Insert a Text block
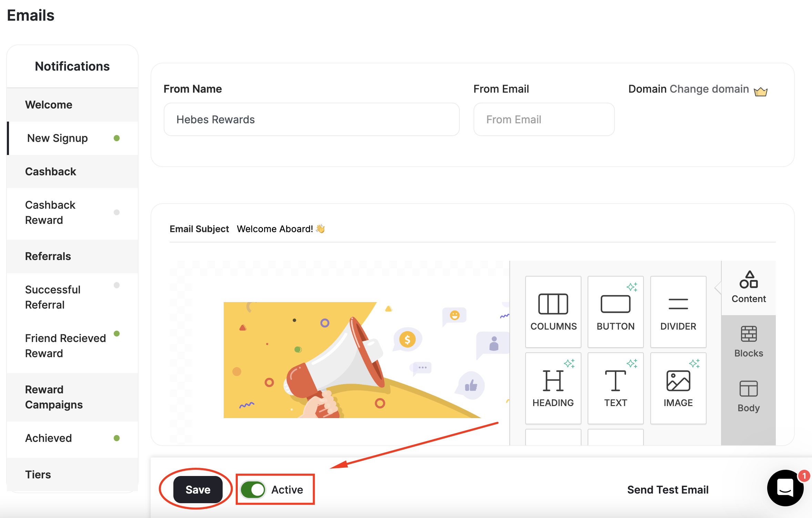The image size is (812, 518). pyautogui.click(x=615, y=387)
